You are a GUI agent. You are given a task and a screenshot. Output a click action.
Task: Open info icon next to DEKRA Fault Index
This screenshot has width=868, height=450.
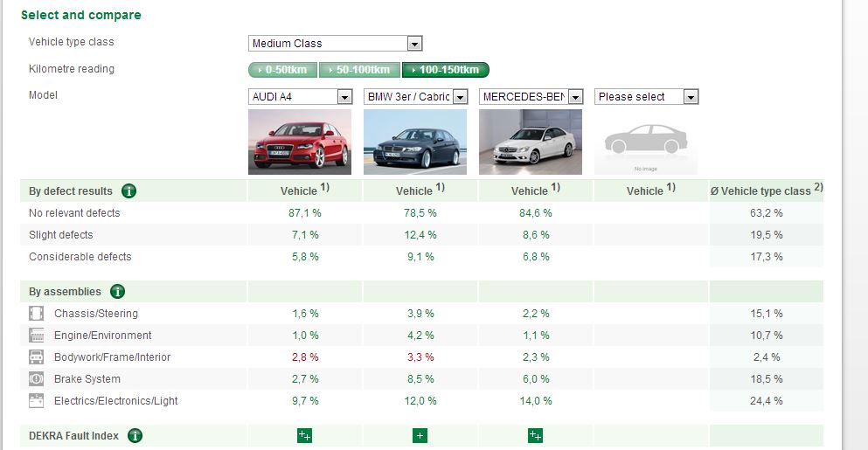[135, 435]
